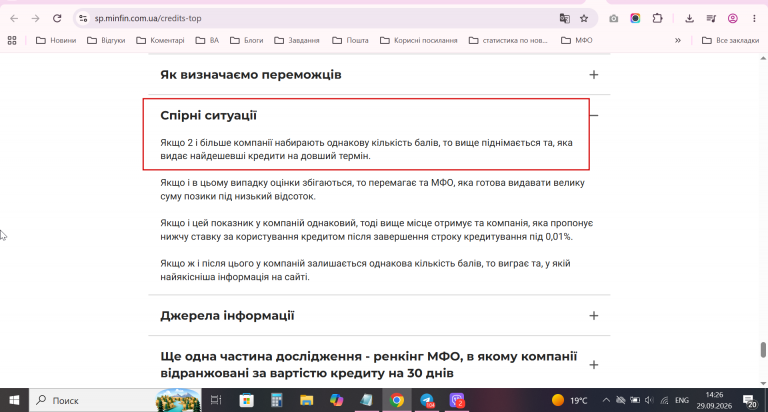Viewport: 768px width, 412px height.
Task: Expand the Джерела інформації section with plus
Action: tap(594, 315)
